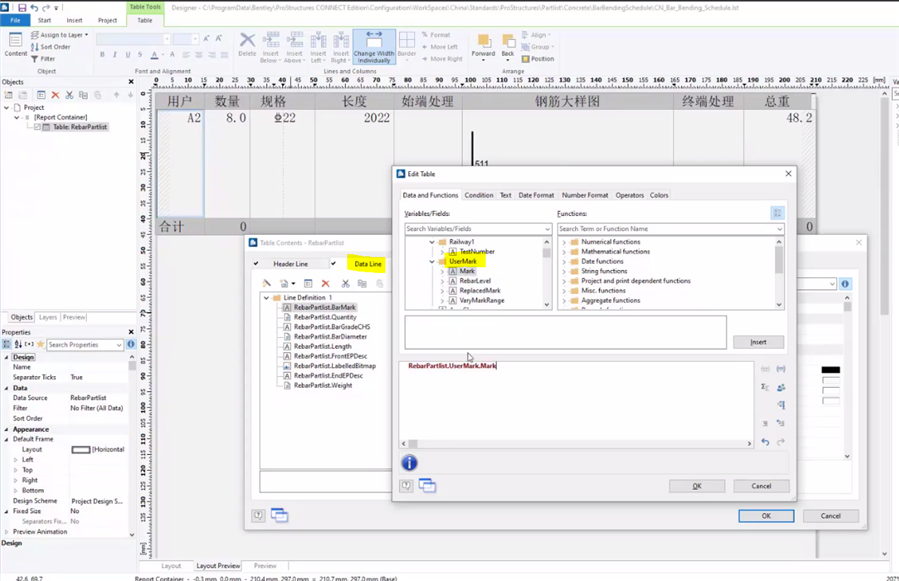
Task: Toggle the Data Line checkmark
Action: [334, 264]
